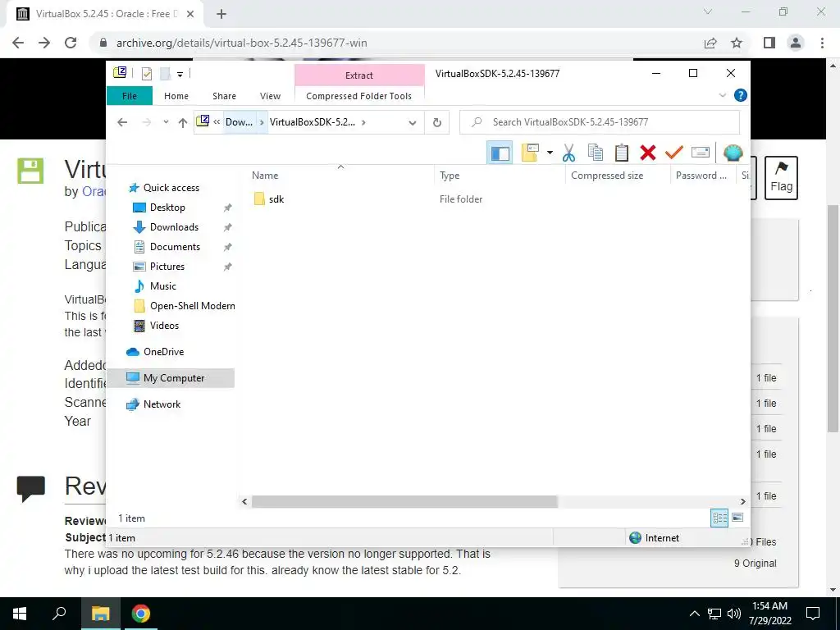Open Documents in navigation pane
Image resolution: width=840 pixels, height=630 pixels.
point(175,247)
